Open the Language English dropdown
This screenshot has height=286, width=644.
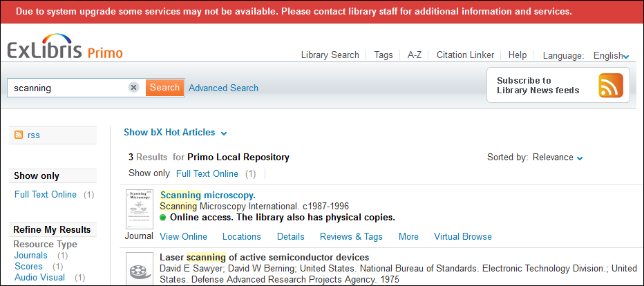[611, 55]
